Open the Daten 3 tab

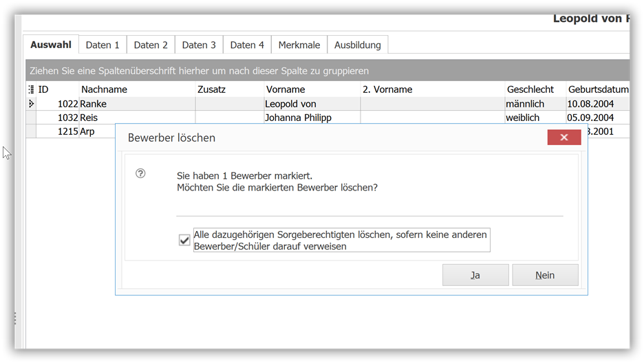(199, 45)
